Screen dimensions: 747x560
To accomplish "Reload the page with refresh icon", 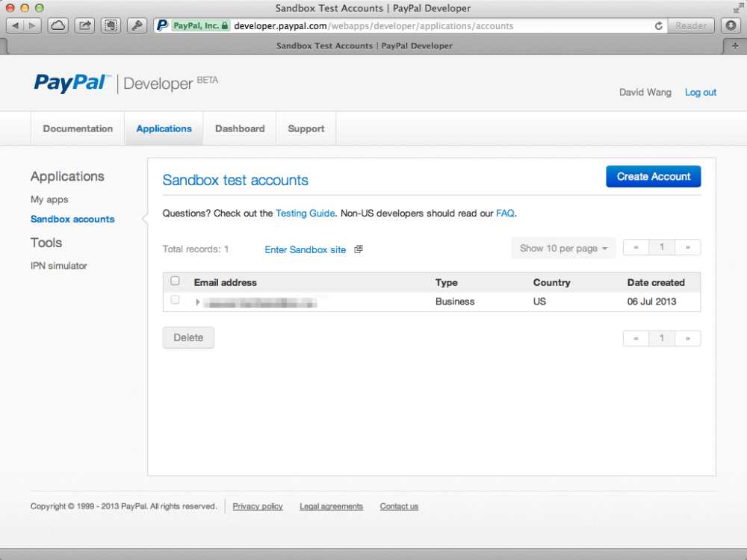I will [658, 25].
